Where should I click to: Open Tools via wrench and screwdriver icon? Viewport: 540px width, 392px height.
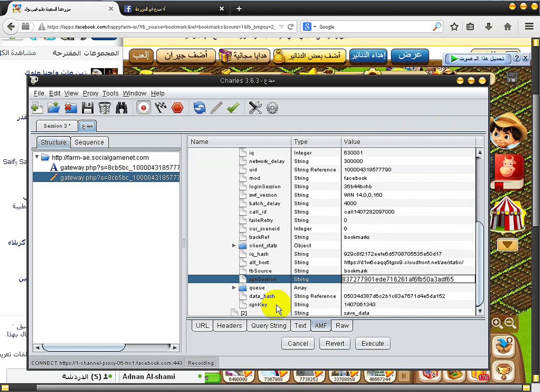click(255, 108)
